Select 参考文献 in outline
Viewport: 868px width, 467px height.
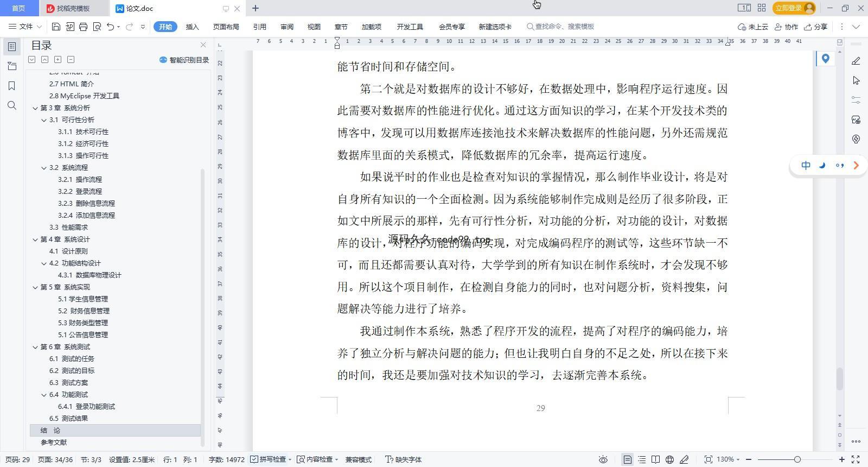[54, 443]
